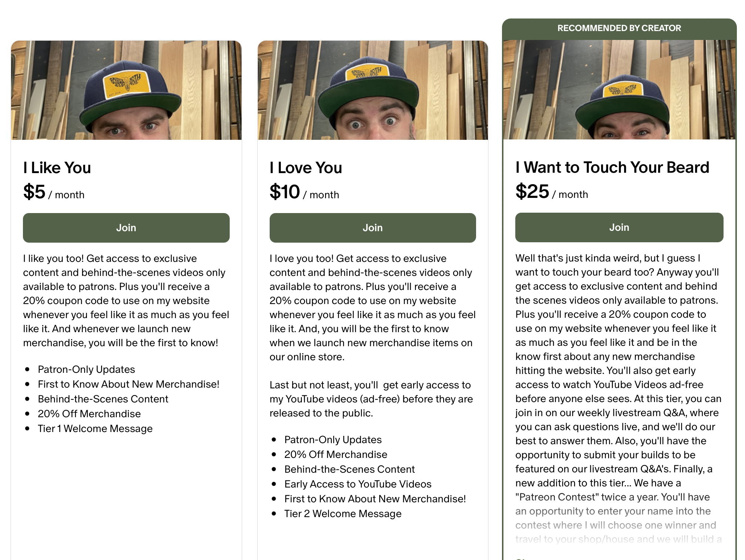The height and width of the screenshot is (560, 745).
Task: Click Behind-the-Scenes Content in $5 tier
Action: tap(103, 399)
